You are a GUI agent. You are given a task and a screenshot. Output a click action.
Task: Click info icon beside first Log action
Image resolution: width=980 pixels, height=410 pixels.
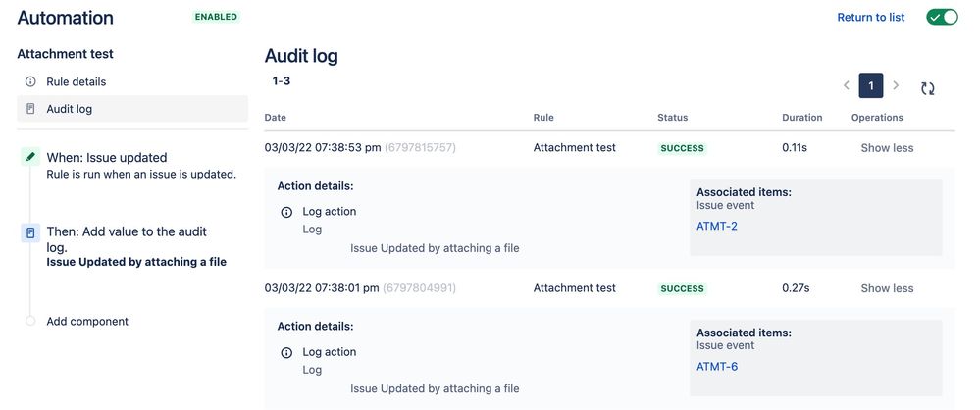[286, 212]
